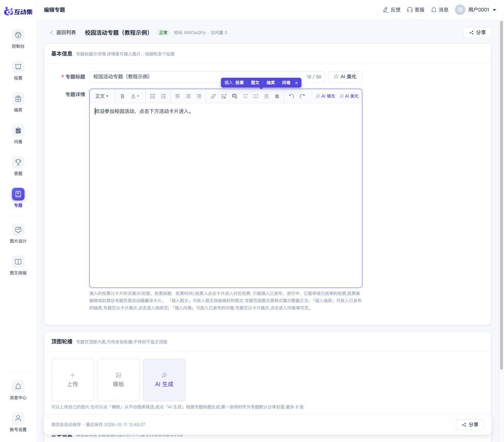Click the 上传 carousel image tile
This screenshot has width=504, height=442.
[72, 380]
